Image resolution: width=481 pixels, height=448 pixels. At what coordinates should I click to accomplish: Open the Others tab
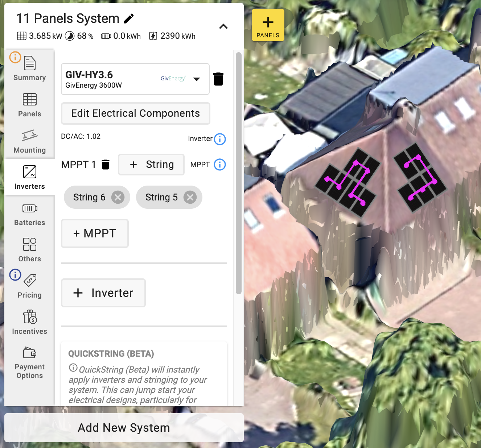30,249
